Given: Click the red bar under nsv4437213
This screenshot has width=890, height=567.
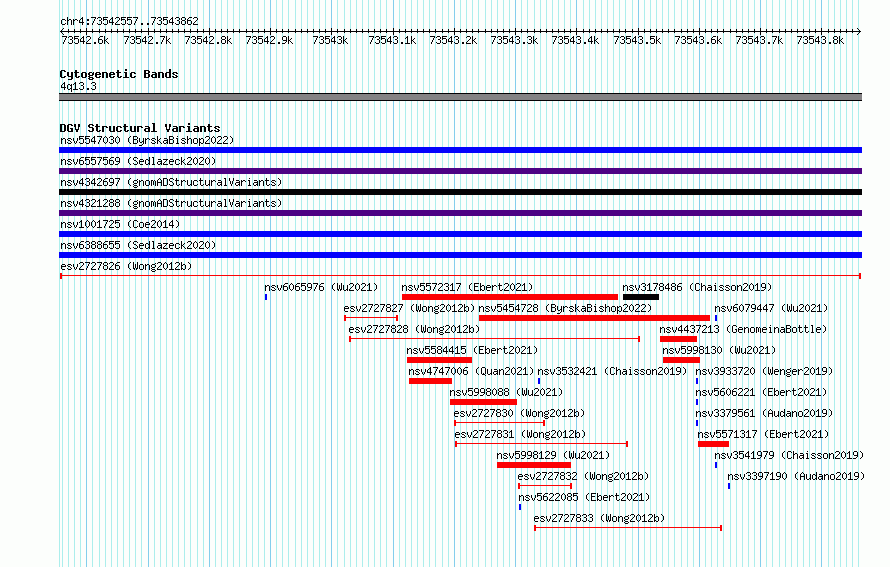Looking at the screenshot, I should pos(678,339).
